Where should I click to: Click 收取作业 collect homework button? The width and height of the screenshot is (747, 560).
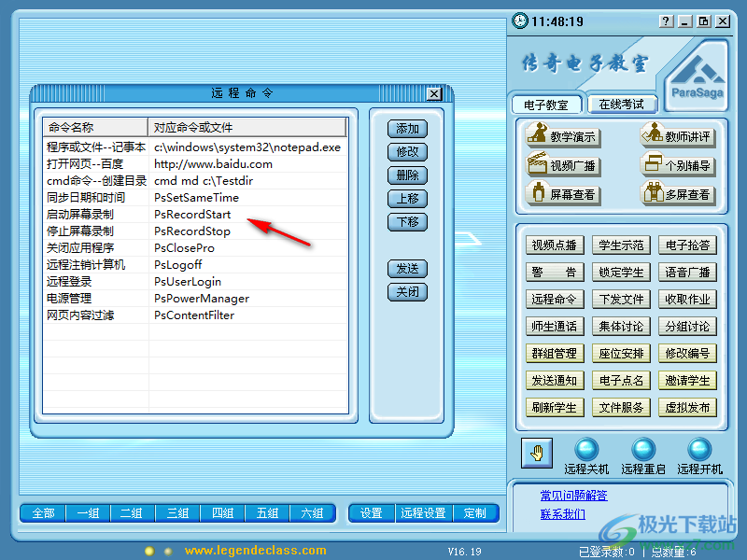(687, 300)
